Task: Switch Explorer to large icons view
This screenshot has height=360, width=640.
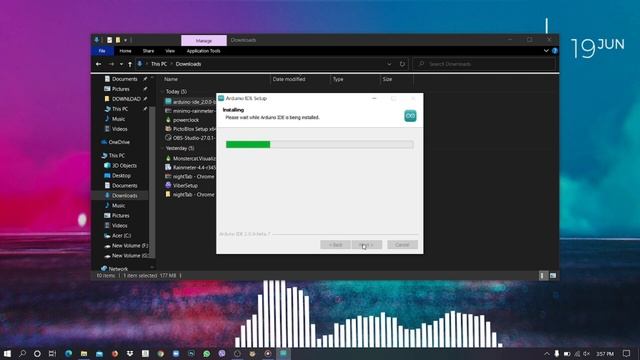Action: [x=553, y=276]
